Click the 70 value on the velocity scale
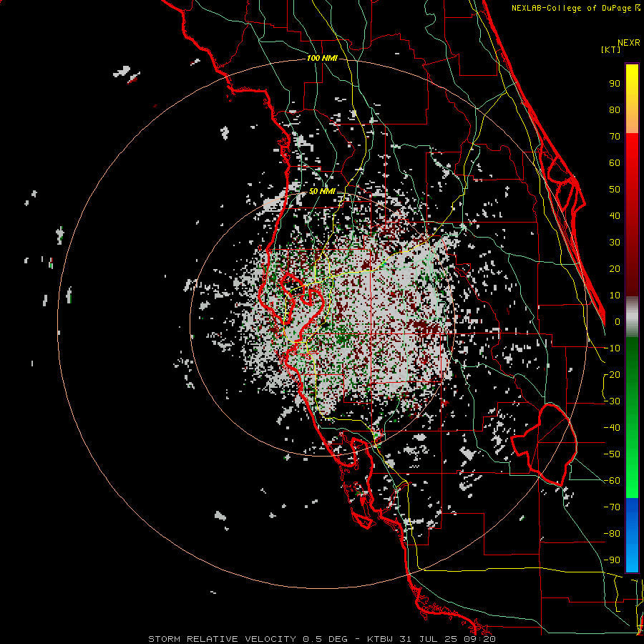This screenshot has width=644, height=644. (x=615, y=137)
